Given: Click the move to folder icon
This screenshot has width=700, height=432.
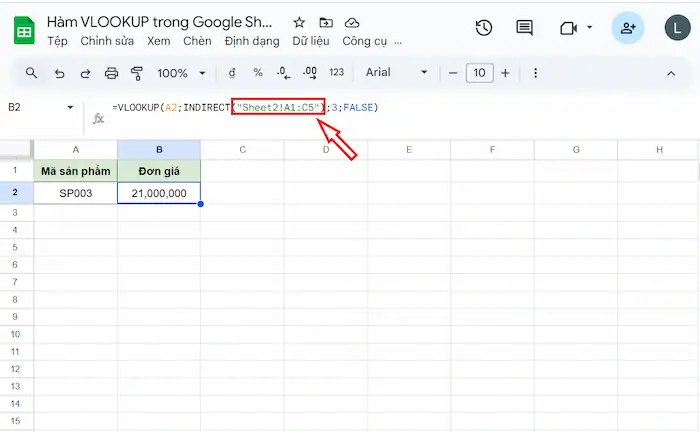Looking at the screenshot, I should click(x=326, y=22).
